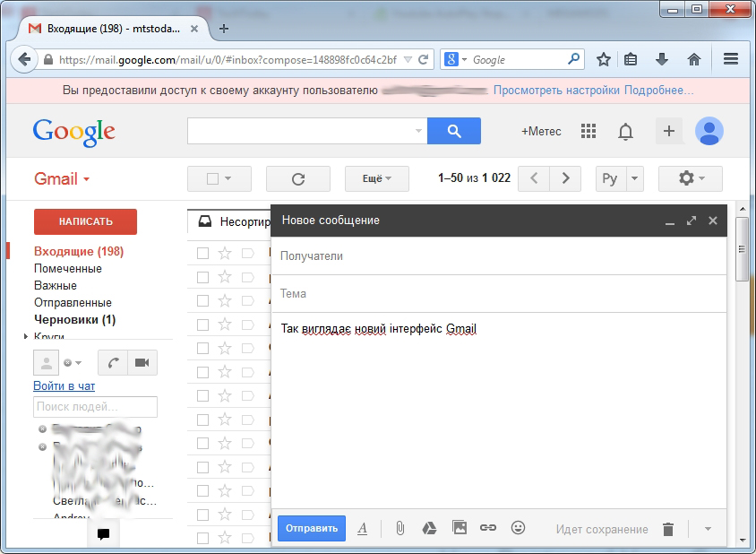Viewport: 756px width, 554px height.
Task: Insert files using Google Drive icon
Action: 429,529
